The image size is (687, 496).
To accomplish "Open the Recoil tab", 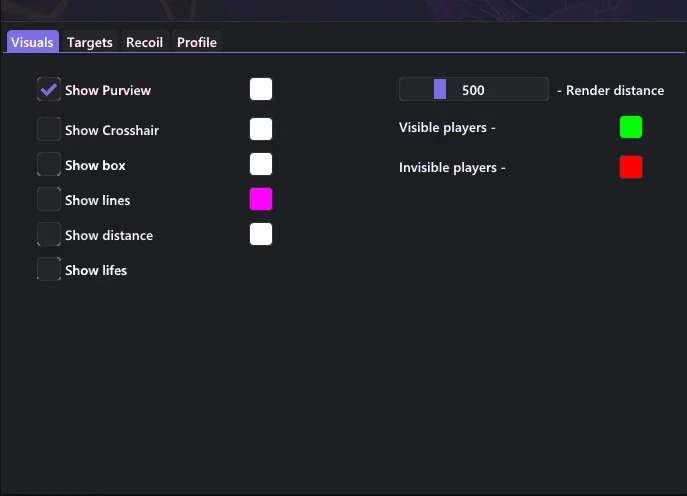I will (x=145, y=42).
